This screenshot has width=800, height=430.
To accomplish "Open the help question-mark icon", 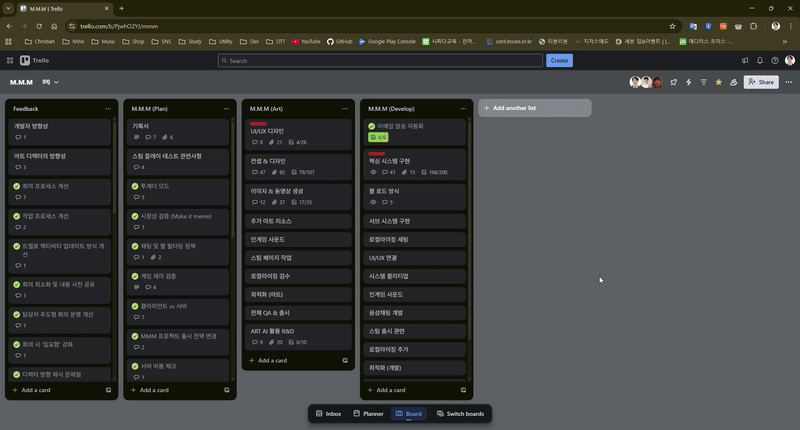I will coord(774,60).
